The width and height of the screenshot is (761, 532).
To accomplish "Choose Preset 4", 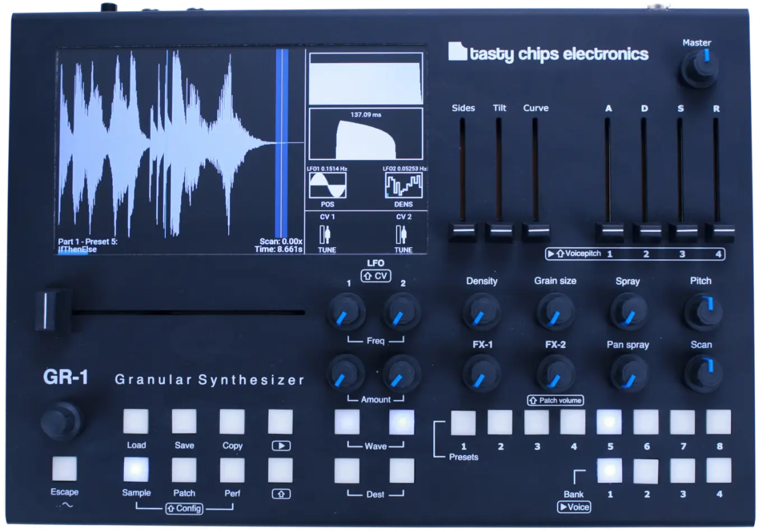I will pos(573,422).
